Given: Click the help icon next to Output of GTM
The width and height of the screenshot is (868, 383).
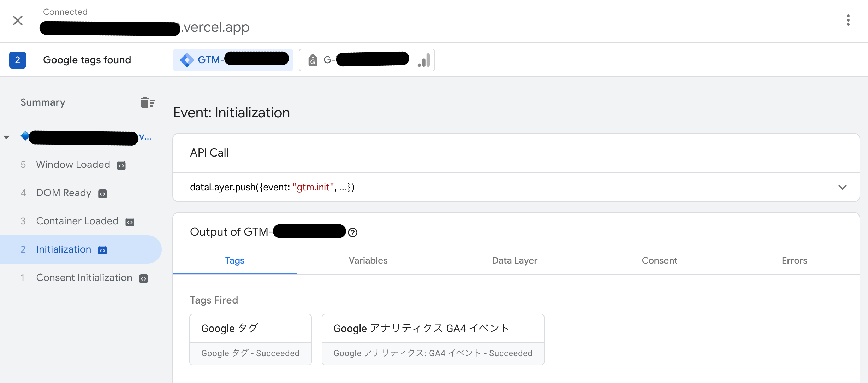Looking at the screenshot, I should coord(353,232).
